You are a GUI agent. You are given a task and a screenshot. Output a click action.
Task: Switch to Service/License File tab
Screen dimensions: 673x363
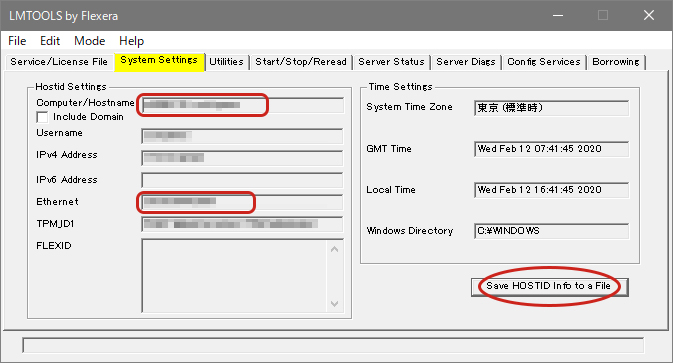pos(59,62)
